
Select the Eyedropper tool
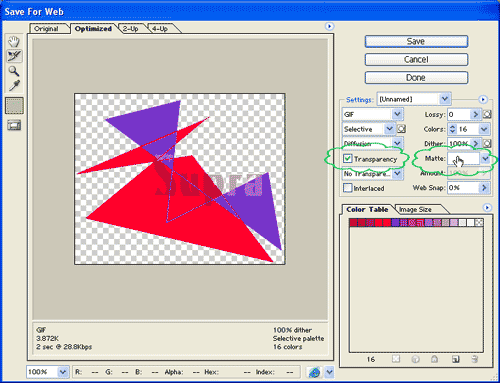click(14, 86)
